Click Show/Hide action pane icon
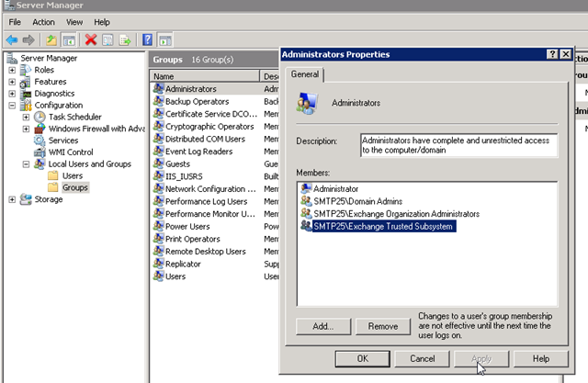 point(165,40)
